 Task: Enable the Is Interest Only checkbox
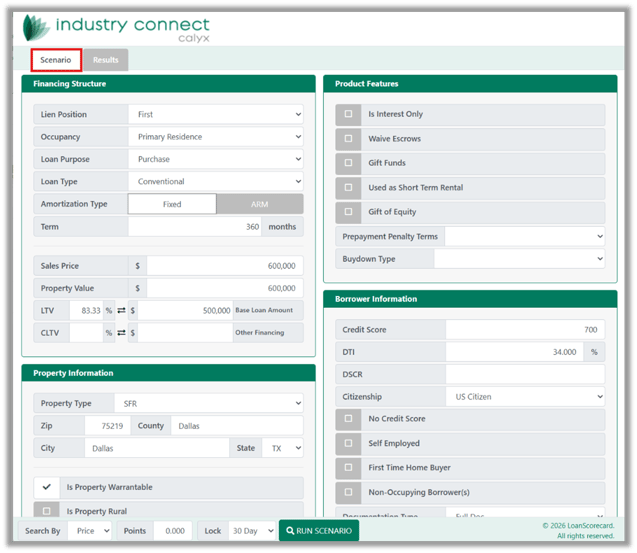click(x=348, y=114)
